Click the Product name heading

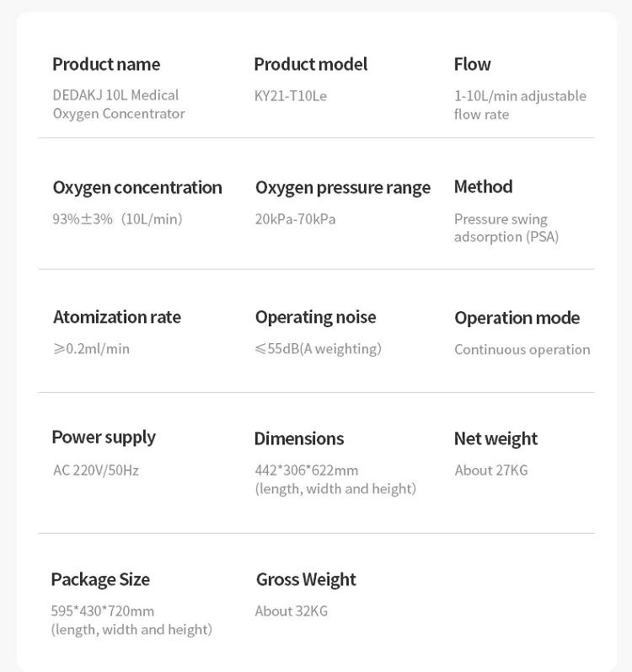pos(106,65)
